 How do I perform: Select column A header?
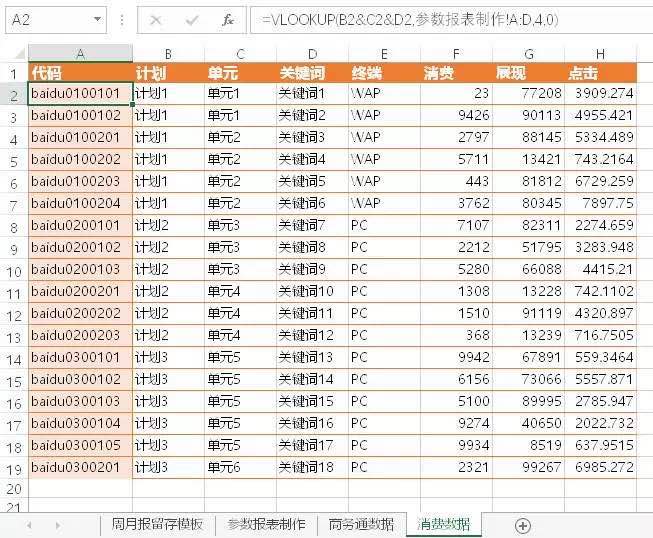[80, 54]
